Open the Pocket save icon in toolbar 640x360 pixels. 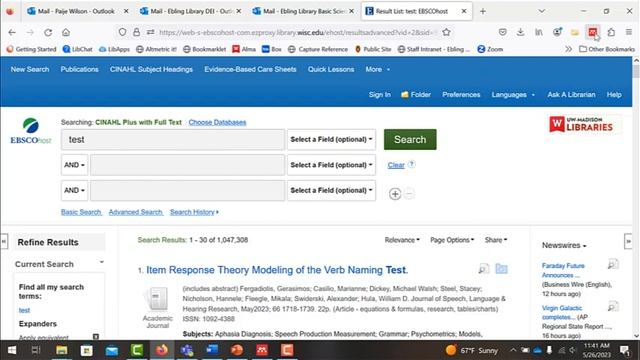click(502, 32)
